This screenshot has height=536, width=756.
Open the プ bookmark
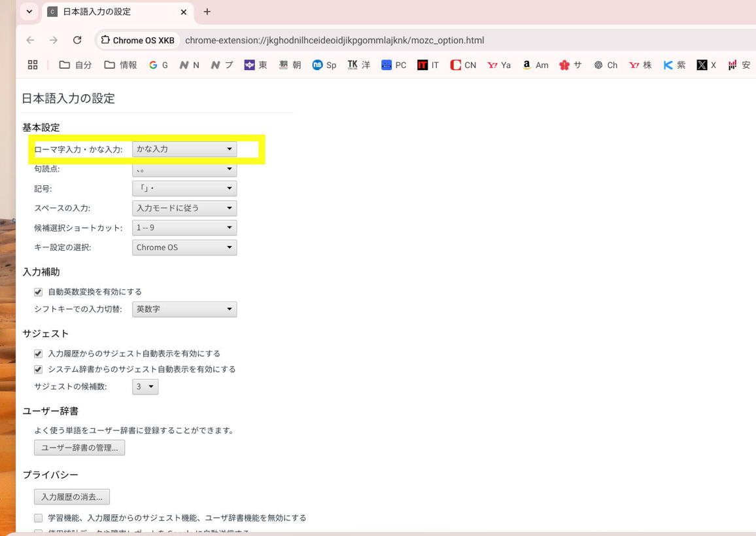point(222,65)
